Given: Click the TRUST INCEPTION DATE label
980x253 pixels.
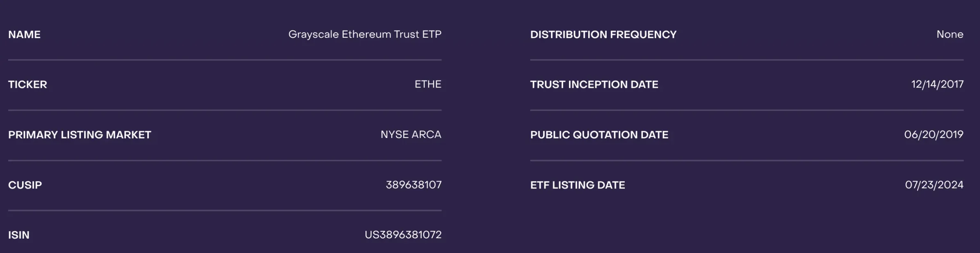Looking at the screenshot, I should (x=594, y=85).
